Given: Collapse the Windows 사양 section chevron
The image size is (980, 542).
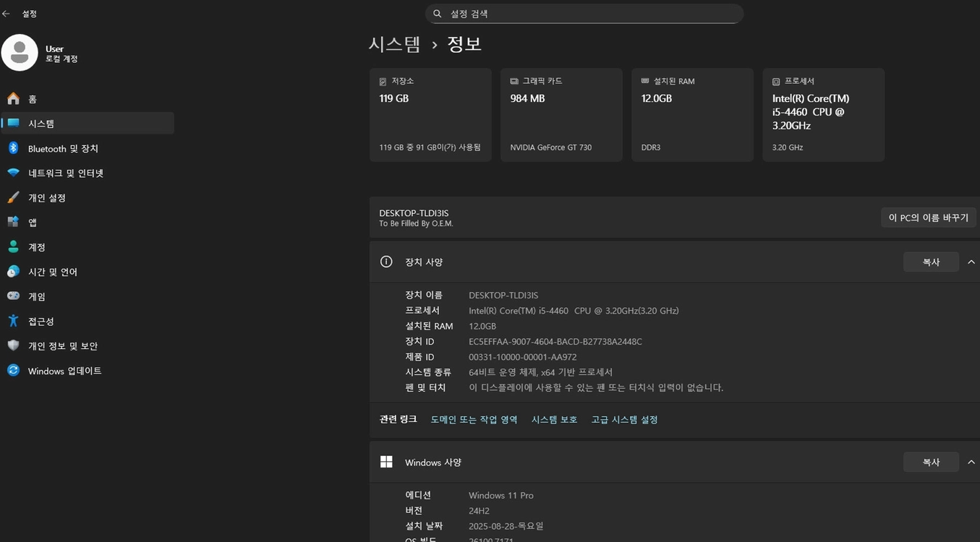Looking at the screenshot, I should click(x=971, y=462).
